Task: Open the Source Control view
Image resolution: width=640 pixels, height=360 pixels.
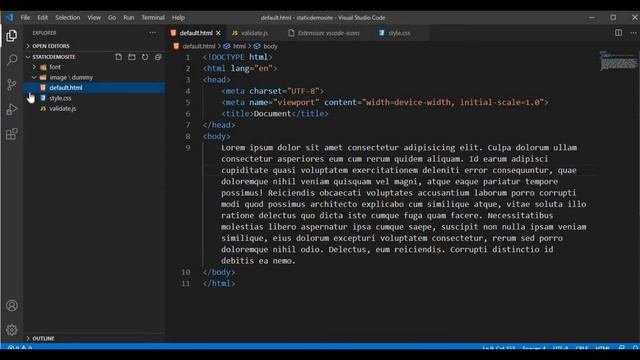Action: (11, 84)
